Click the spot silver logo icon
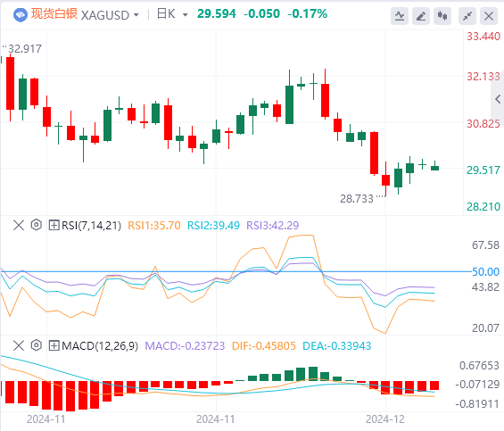 (20, 15)
